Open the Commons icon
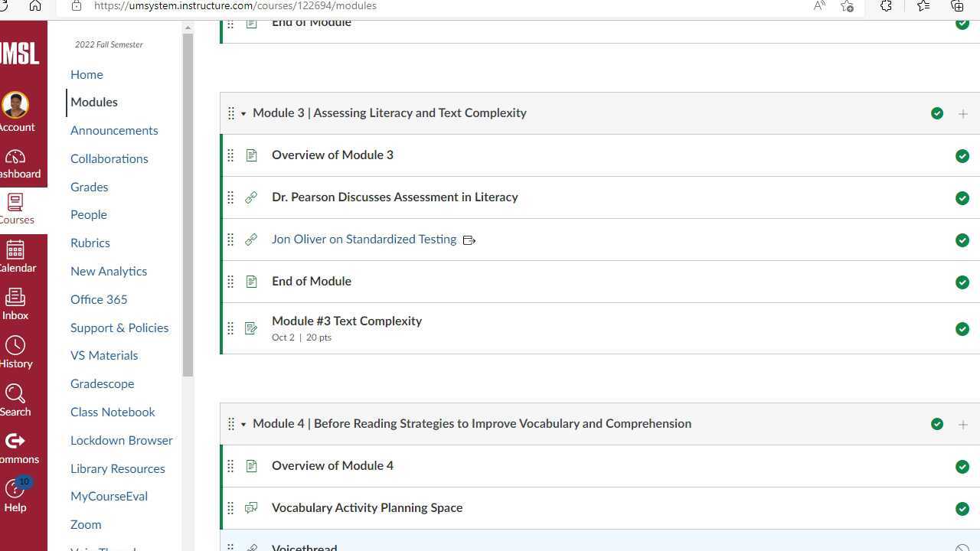This screenshot has height=551, width=980. (15, 441)
